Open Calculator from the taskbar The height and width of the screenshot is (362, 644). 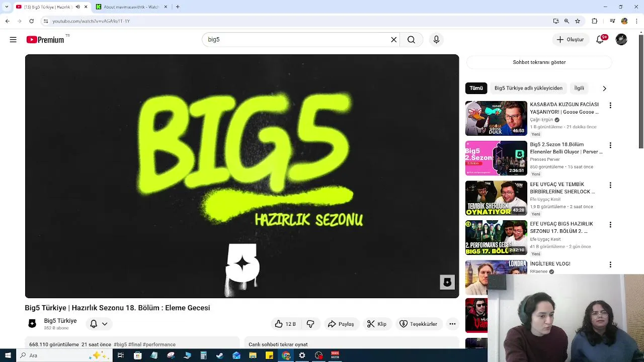pyautogui.click(x=203, y=355)
